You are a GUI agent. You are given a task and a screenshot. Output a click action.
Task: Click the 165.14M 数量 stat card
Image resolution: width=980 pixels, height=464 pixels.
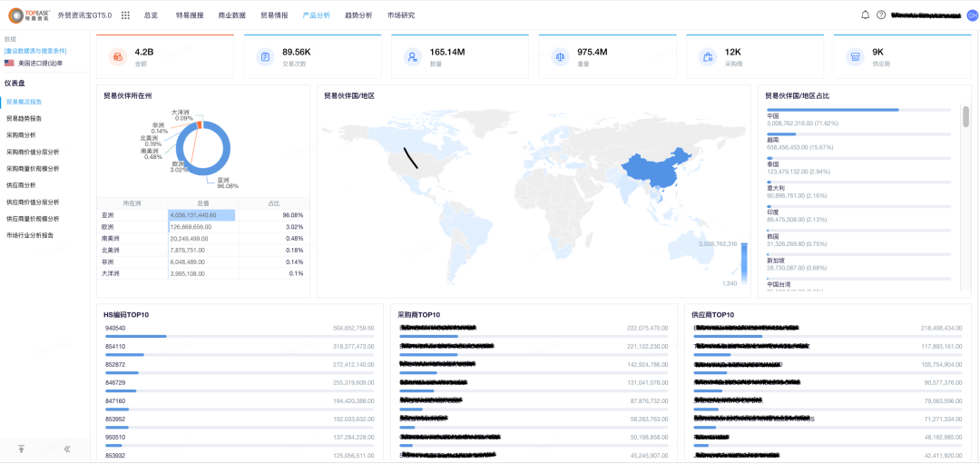pos(460,57)
